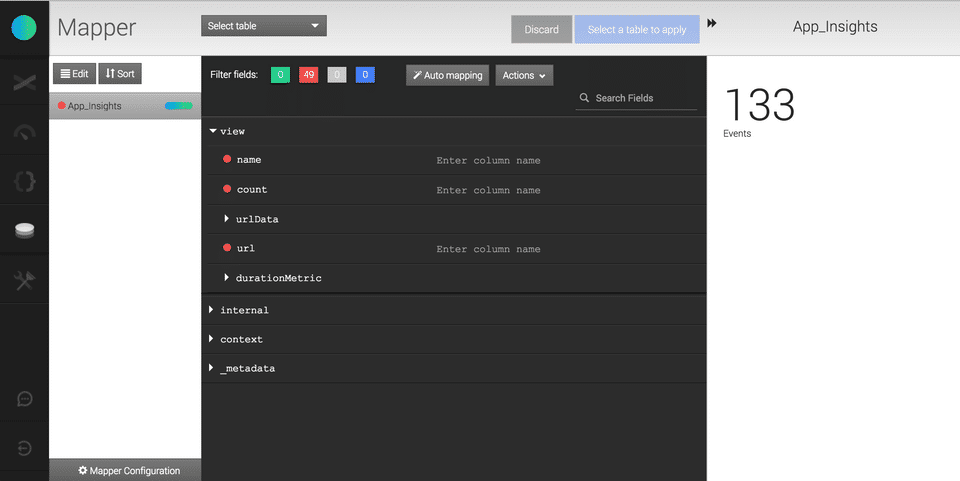Click the red status dot beside name field
This screenshot has height=481, width=960.
[227, 159]
